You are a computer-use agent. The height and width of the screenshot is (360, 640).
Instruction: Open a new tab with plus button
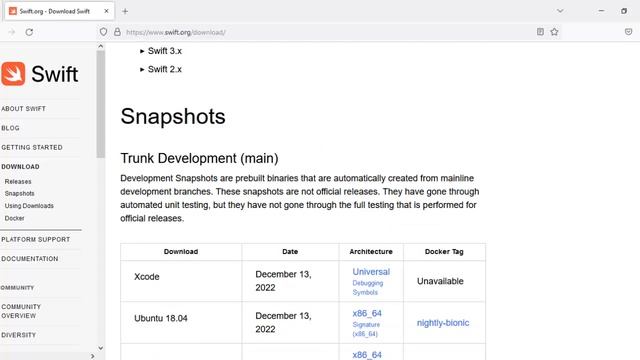tap(125, 11)
